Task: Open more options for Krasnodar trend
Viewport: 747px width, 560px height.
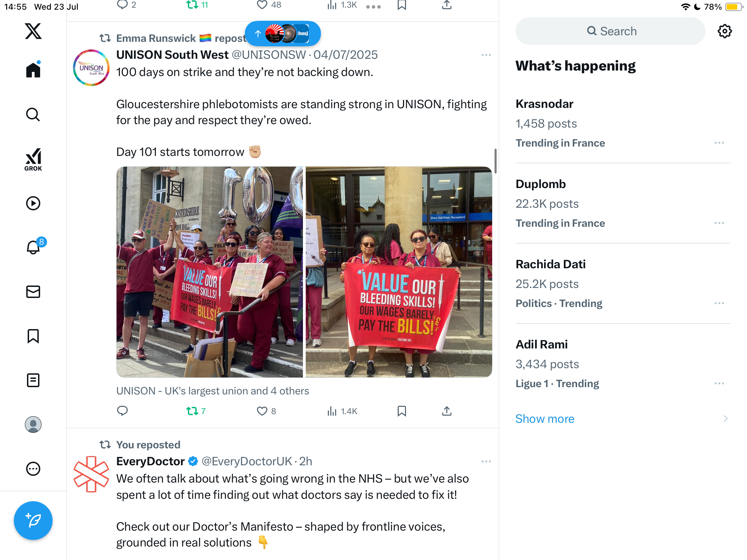Action: [719, 143]
